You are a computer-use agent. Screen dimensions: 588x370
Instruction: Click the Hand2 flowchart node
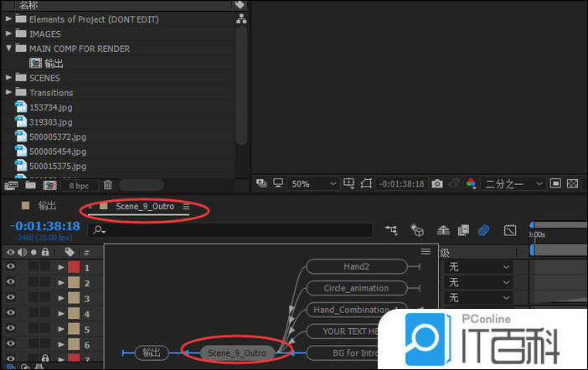pos(357,266)
